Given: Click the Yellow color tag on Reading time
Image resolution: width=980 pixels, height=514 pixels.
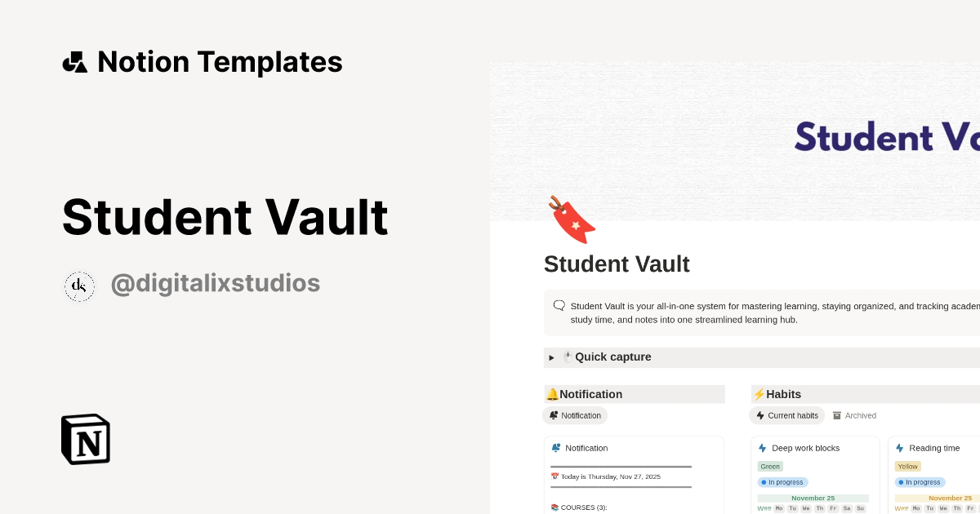Looking at the screenshot, I should 907,466.
